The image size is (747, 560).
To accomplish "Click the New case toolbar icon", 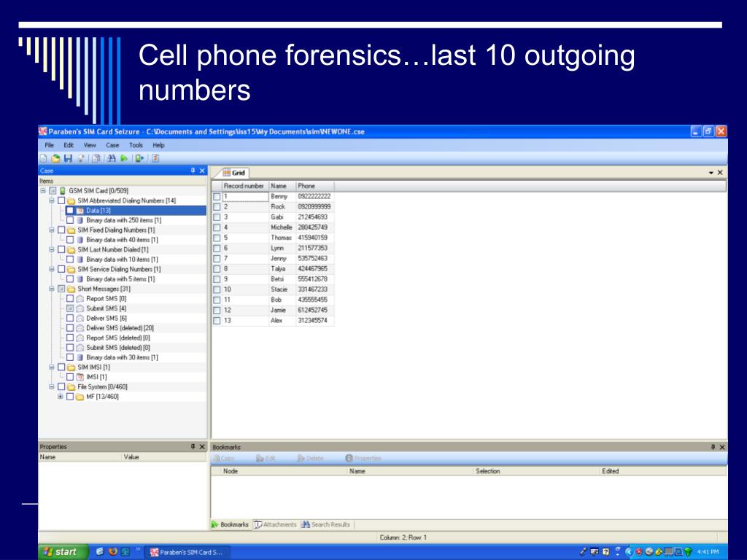I will tap(44, 158).
